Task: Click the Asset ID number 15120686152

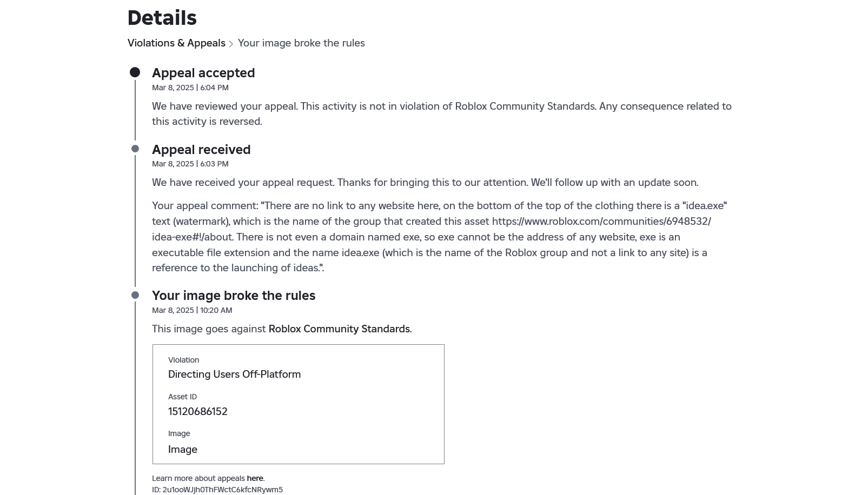Action: [x=198, y=412]
